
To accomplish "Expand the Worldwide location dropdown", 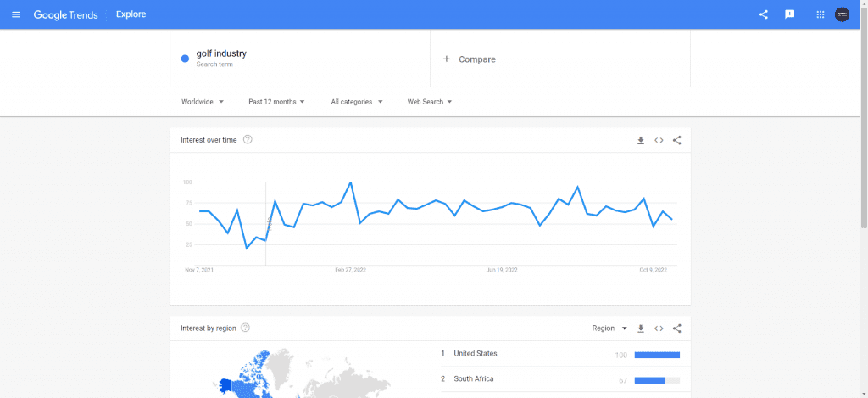I will pyautogui.click(x=203, y=102).
